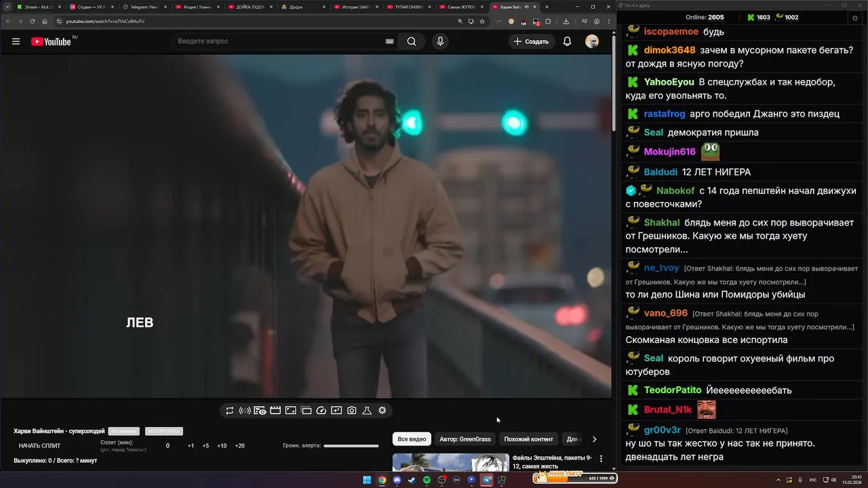This screenshot has width=868, height=488.
Task: Open YouTube notifications bell
Action: coord(567,41)
